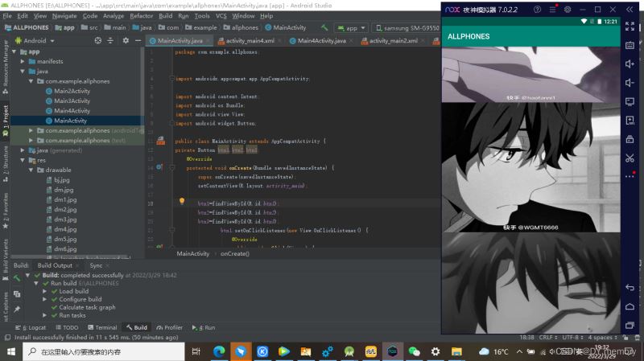Open the samsung SM-G9550 device dropdown

[407, 28]
